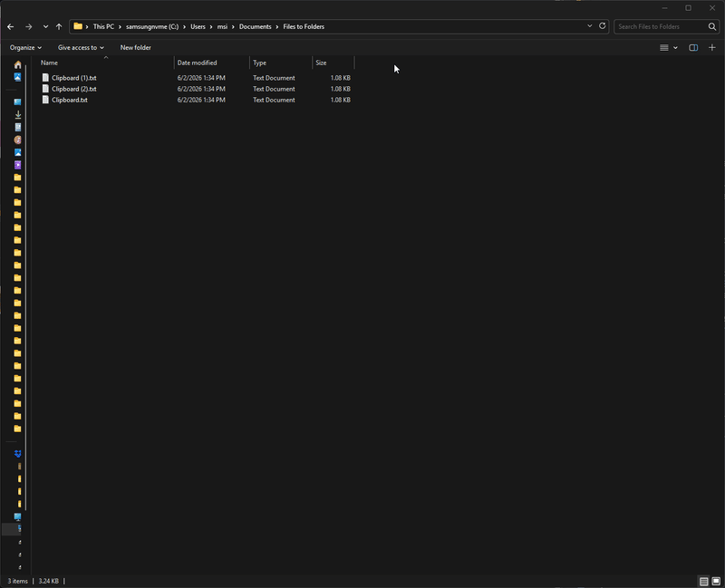Screen dimensions: 725x588
Task: Open Videos in the navigation pane
Action: pos(17,165)
